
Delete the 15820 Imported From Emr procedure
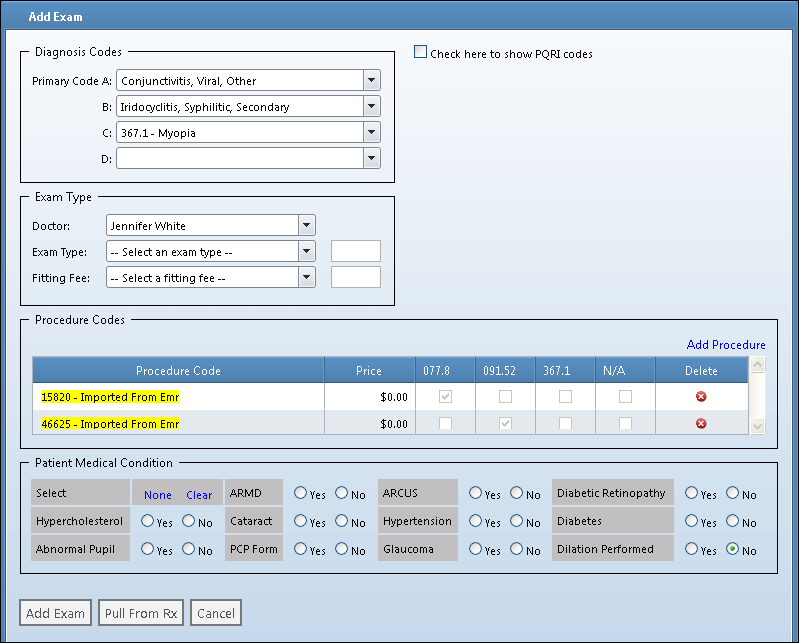click(701, 396)
